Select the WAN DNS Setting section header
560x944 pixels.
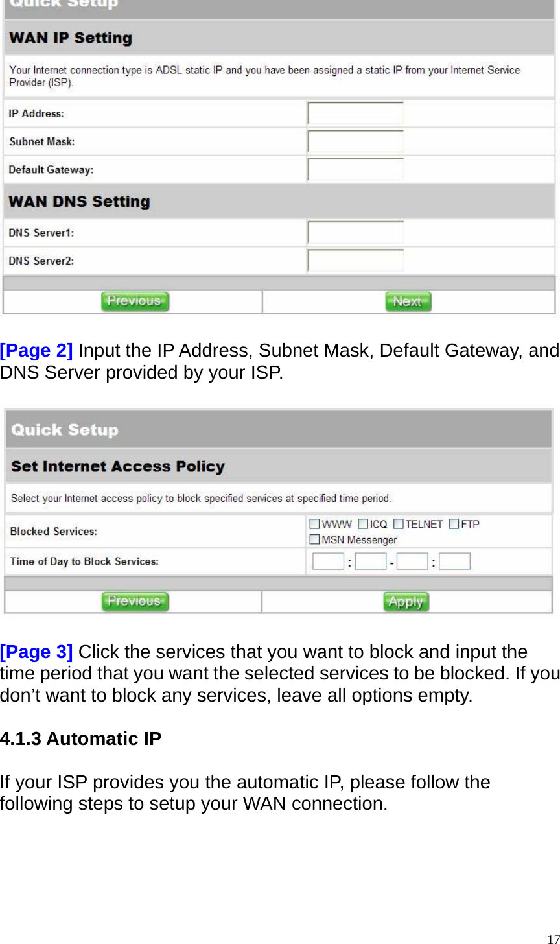79,201
